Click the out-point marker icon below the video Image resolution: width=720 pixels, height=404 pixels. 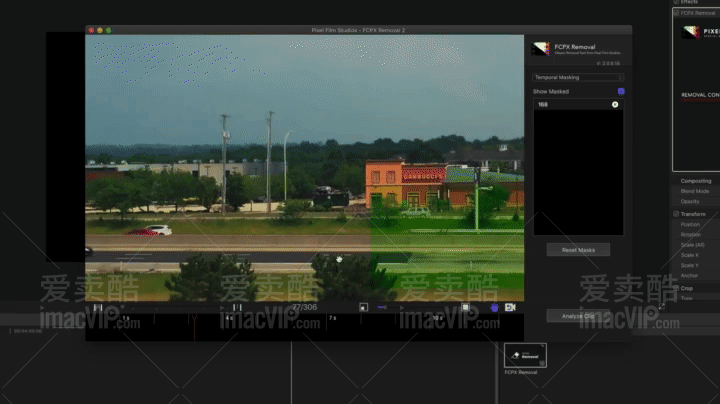(237, 307)
